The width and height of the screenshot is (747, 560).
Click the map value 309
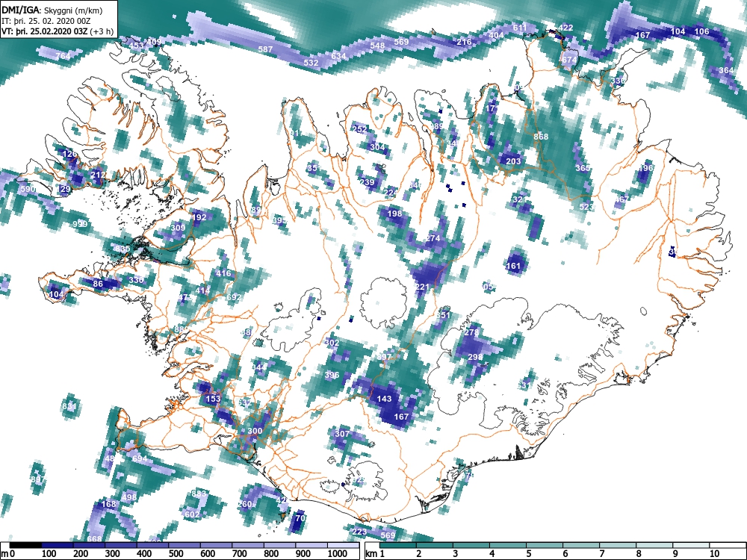(x=178, y=228)
